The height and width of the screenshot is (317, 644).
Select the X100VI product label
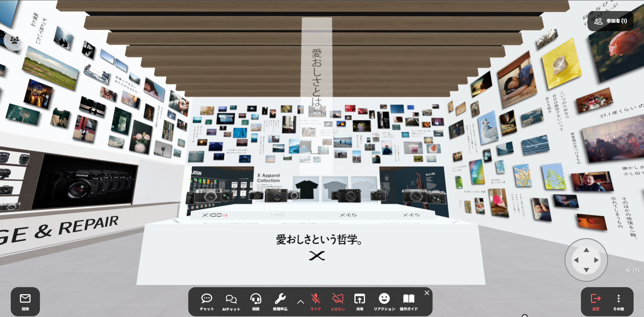click(x=215, y=215)
